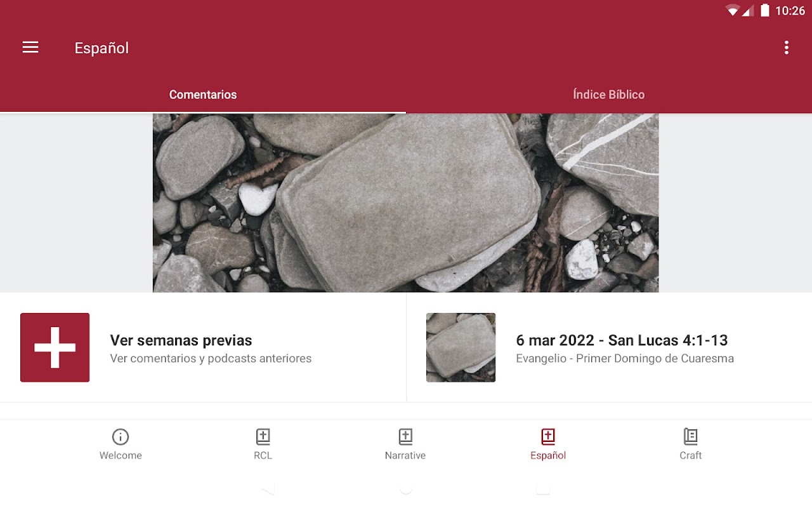
Task: Tap the small stones thumbnail
Action: pyautogui.click(x=461, y=347)
